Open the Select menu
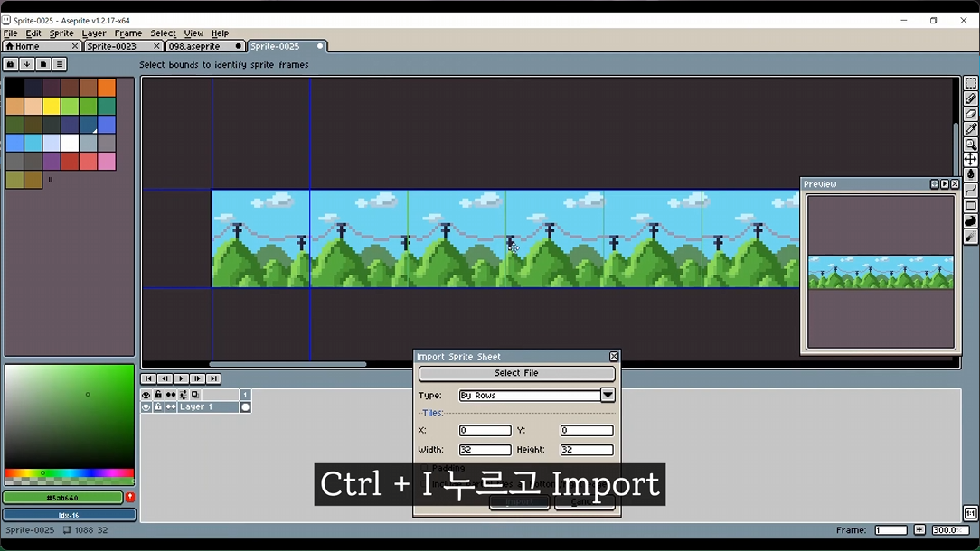Image resolution: width=980 pixels, height=551 pixels. 163,33
